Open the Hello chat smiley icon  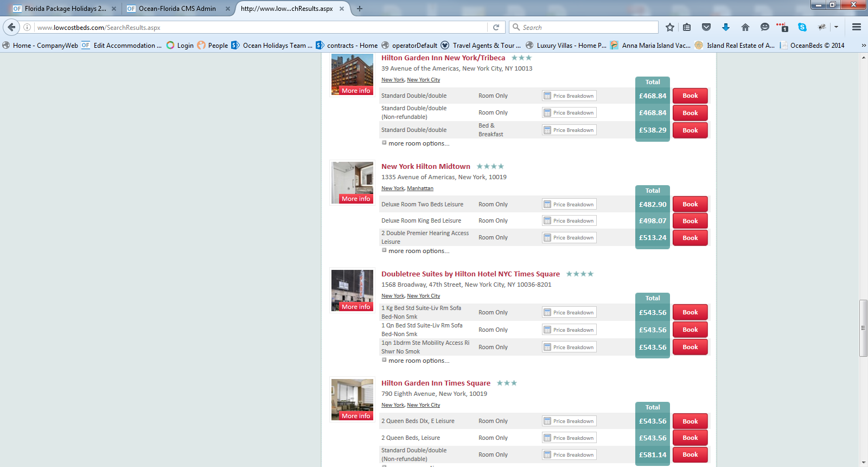tap(765, 27)
